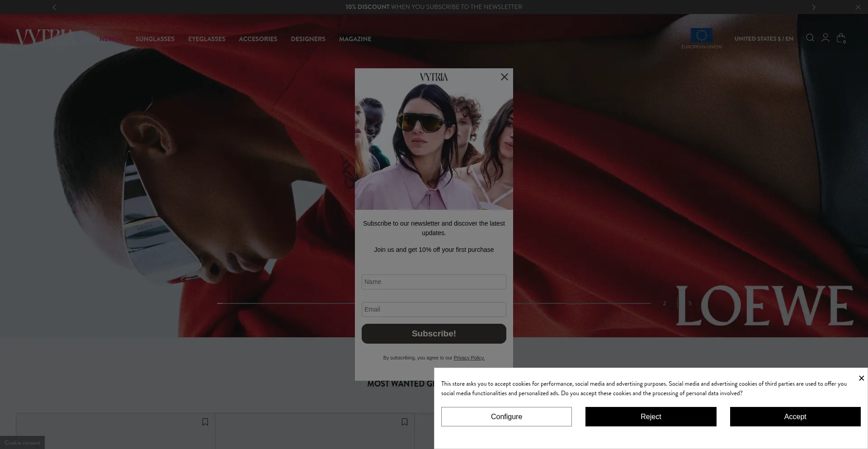Open the Sunglasses menu
Screen dimensions: 868x449
pyautogui.click(x=155, y=39)
